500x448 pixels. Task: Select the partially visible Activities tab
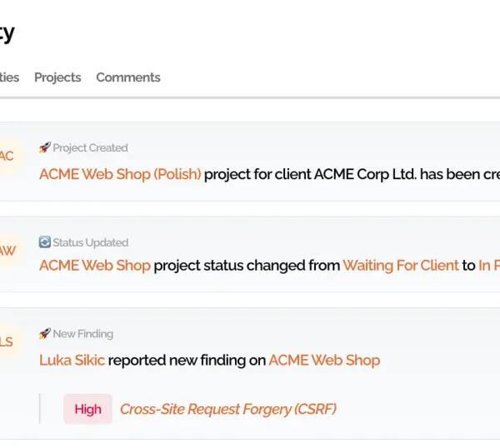pos(8,77)
